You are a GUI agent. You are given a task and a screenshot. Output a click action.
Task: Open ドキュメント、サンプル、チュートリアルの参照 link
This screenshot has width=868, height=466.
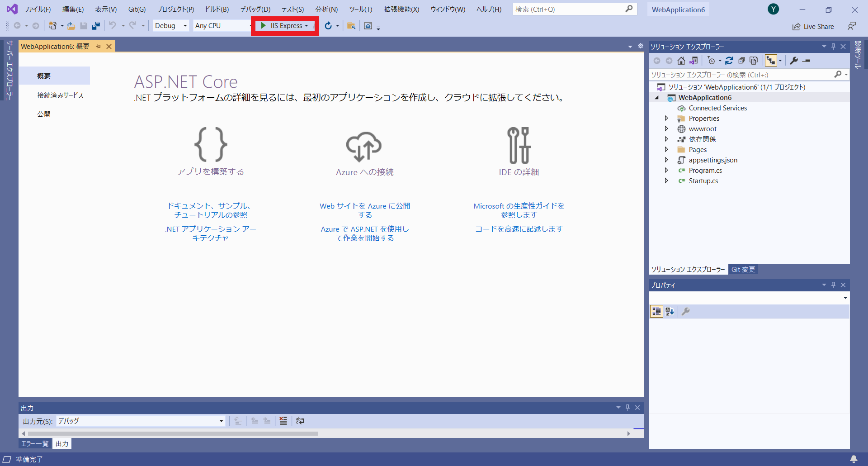tap(210, 210)
